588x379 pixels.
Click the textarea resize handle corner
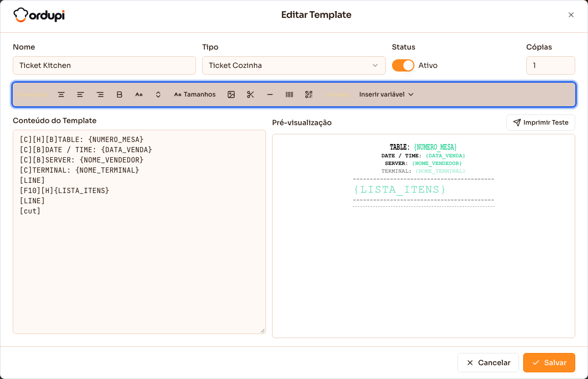262,330
